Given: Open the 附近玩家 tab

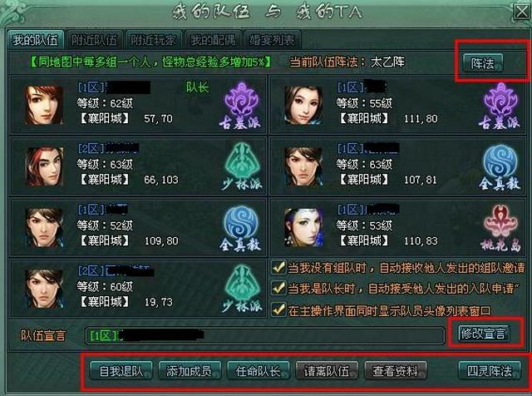Looking at the screenshot, I should (x=153, y=40).
